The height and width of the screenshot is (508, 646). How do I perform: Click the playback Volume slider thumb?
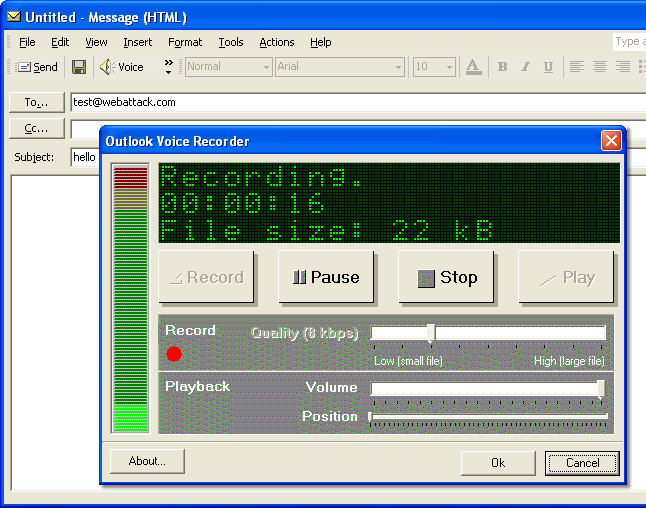(x=601, y=389)
